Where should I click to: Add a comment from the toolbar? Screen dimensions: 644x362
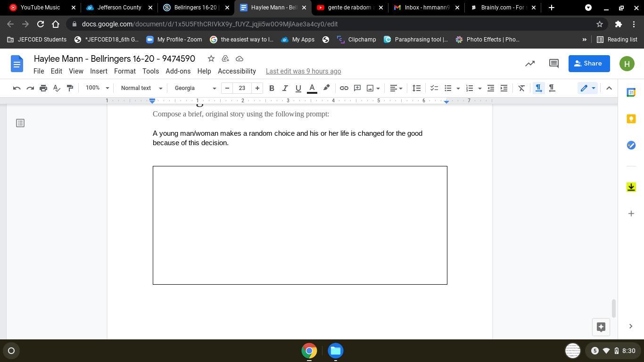click(357, 88)
